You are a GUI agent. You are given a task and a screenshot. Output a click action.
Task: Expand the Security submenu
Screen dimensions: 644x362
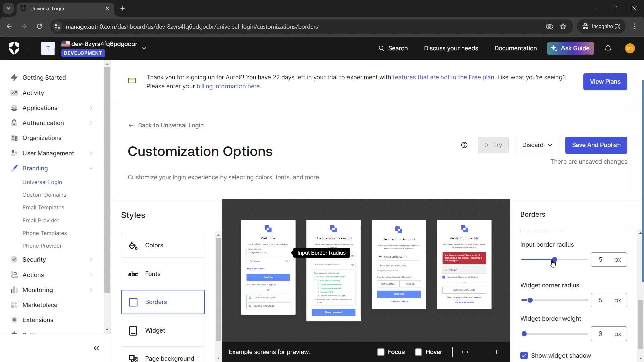[x=91, y=260]
